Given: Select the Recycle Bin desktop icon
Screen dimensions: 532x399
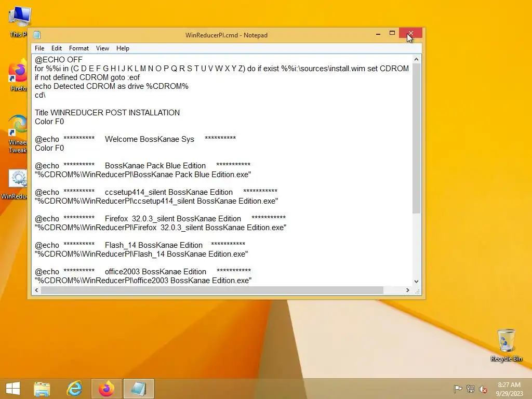Looking at the screenshot, I should 506,345.
